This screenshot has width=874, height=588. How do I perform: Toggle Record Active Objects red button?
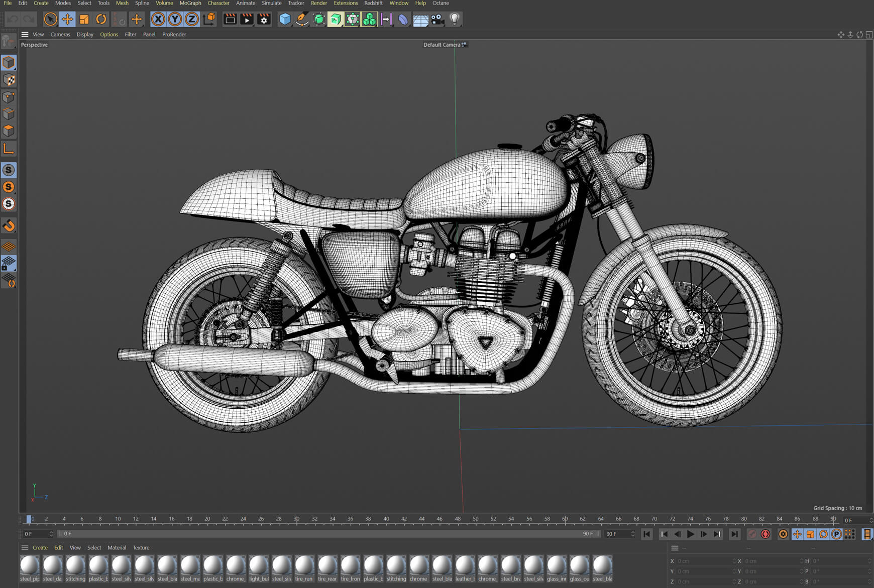(752, 534)
